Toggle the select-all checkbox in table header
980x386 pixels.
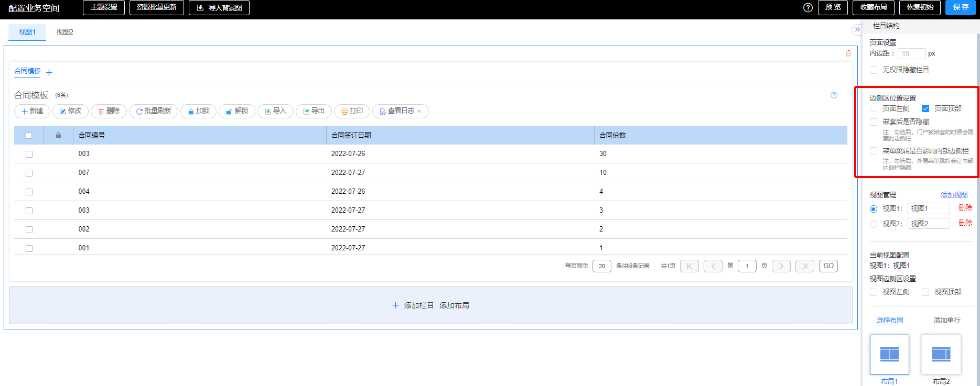[x=29, y=136]
